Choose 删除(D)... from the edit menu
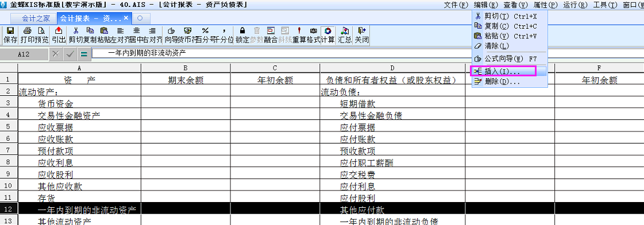This screenshot has width=644, height=225. 510,82
